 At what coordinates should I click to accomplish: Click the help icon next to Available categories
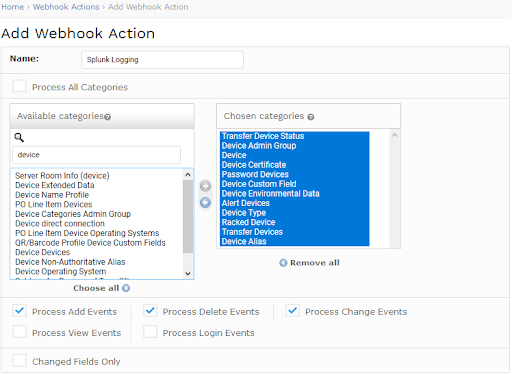click(x=108, y=117)
